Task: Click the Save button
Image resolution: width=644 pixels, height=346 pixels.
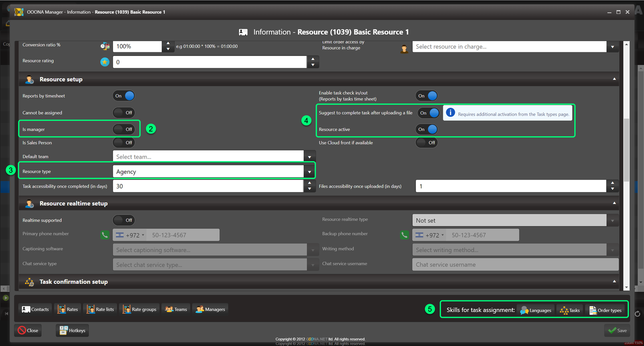Action: 617,330
